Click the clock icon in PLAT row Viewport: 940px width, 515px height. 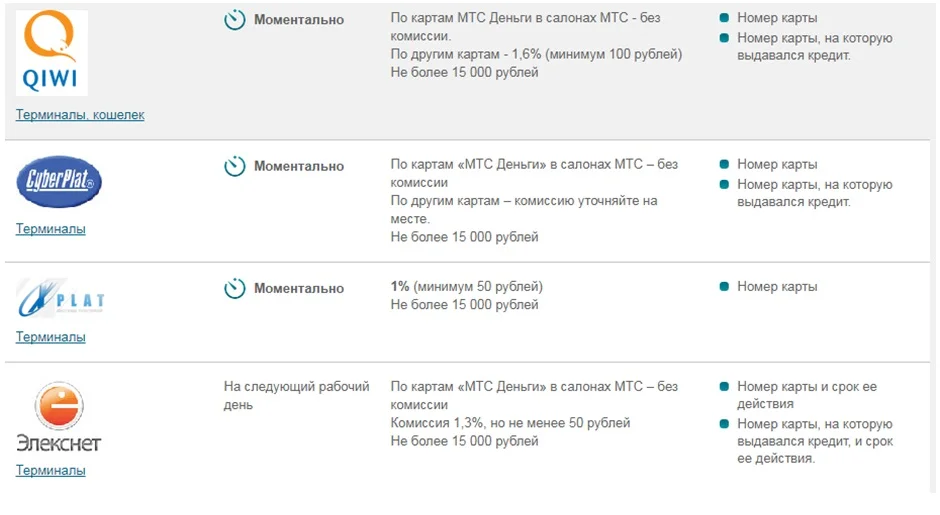click(234, 288)
